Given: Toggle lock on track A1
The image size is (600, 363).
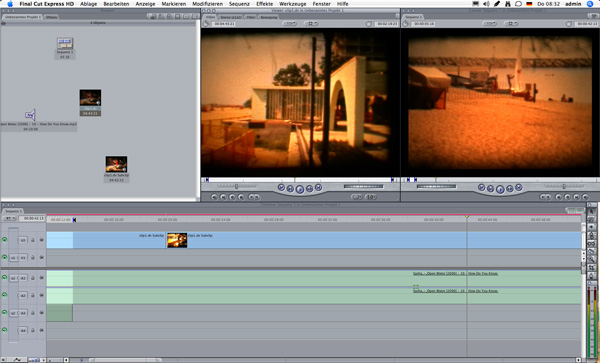Looking at the screenshot, I should [33, 278].
